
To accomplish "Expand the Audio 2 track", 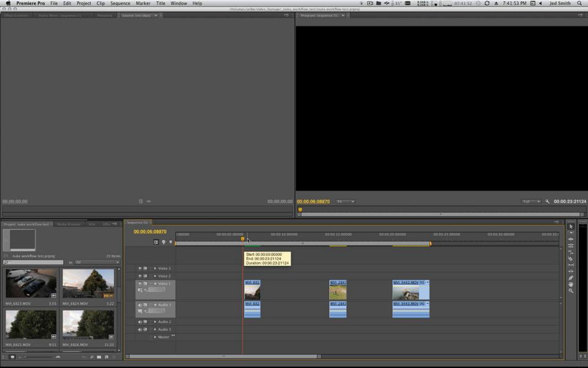I will (x=155, y=322).
